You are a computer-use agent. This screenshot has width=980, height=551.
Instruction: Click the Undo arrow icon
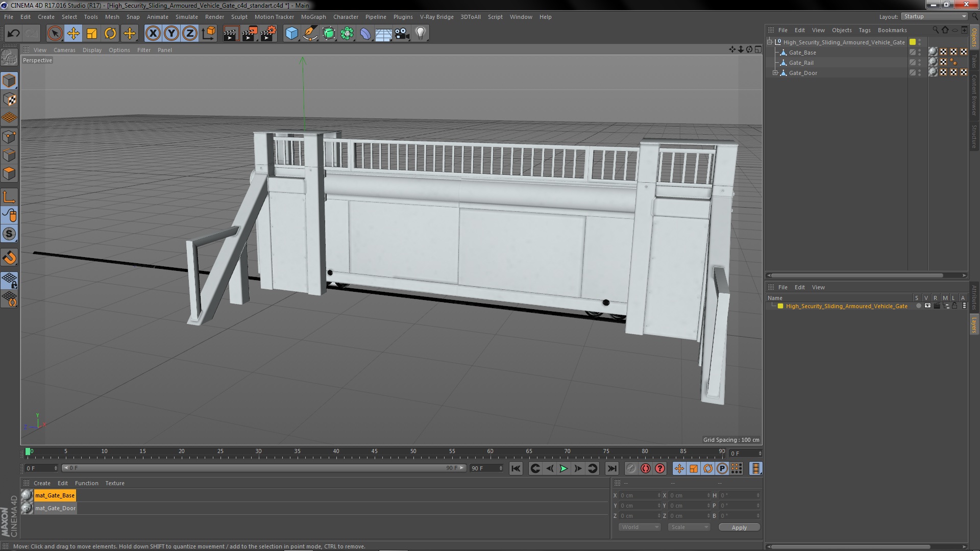(x=13, y=34)
